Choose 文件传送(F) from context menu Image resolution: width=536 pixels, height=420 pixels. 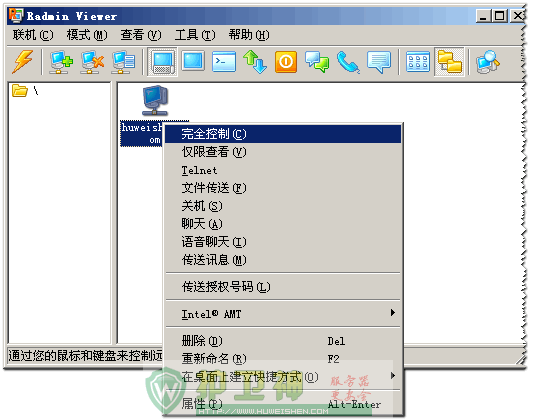tap(283, 188)
